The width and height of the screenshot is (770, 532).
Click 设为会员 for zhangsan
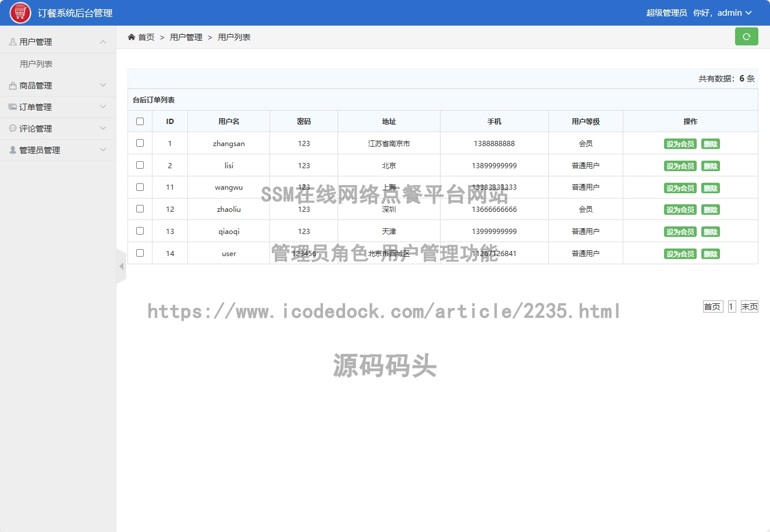[680, 144]
